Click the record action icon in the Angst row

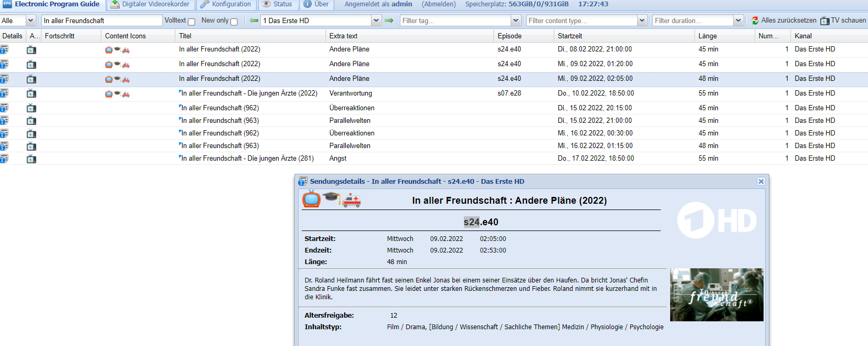pyautogui.click(x=31, y=159)
